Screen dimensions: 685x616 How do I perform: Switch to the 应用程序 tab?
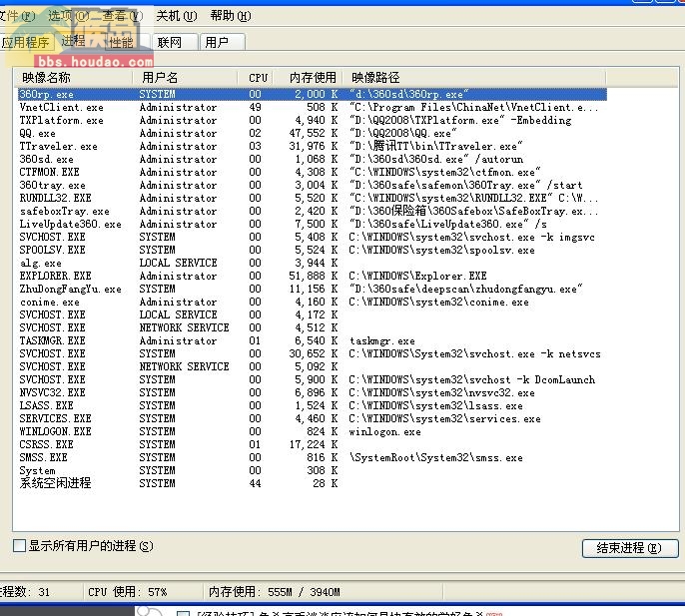(25, 42)
